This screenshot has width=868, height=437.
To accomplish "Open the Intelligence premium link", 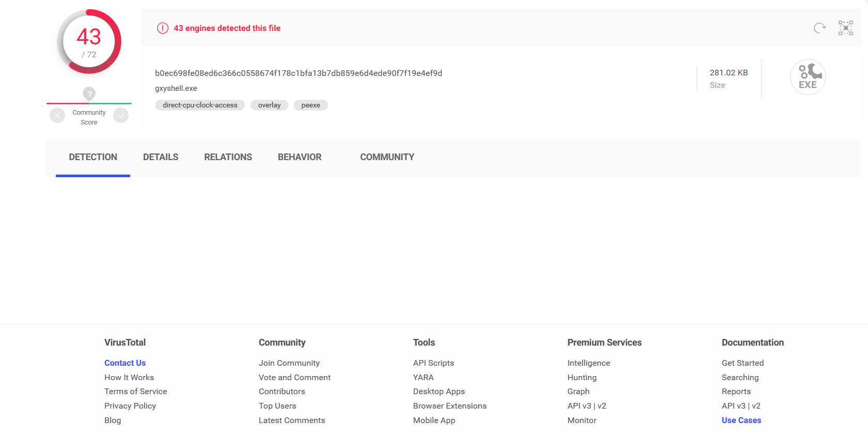I will [x=588, y=363].
